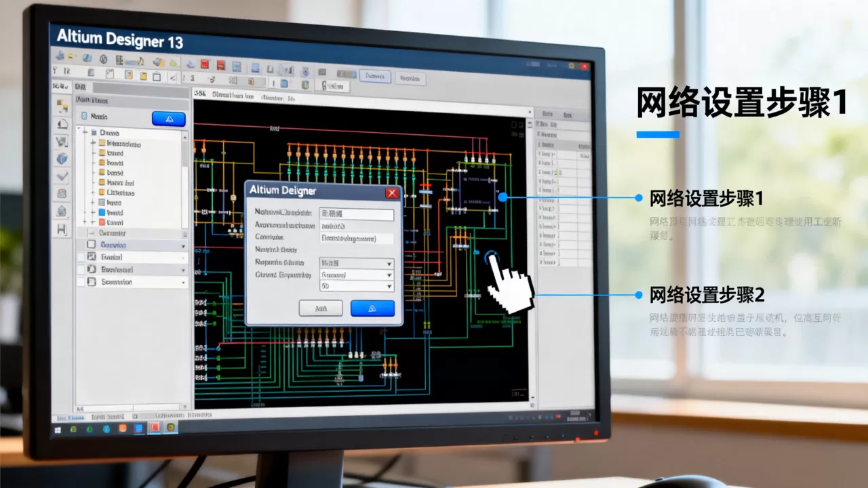
Task: Open the orange app icon on taskbar
Action: (123, 428)
